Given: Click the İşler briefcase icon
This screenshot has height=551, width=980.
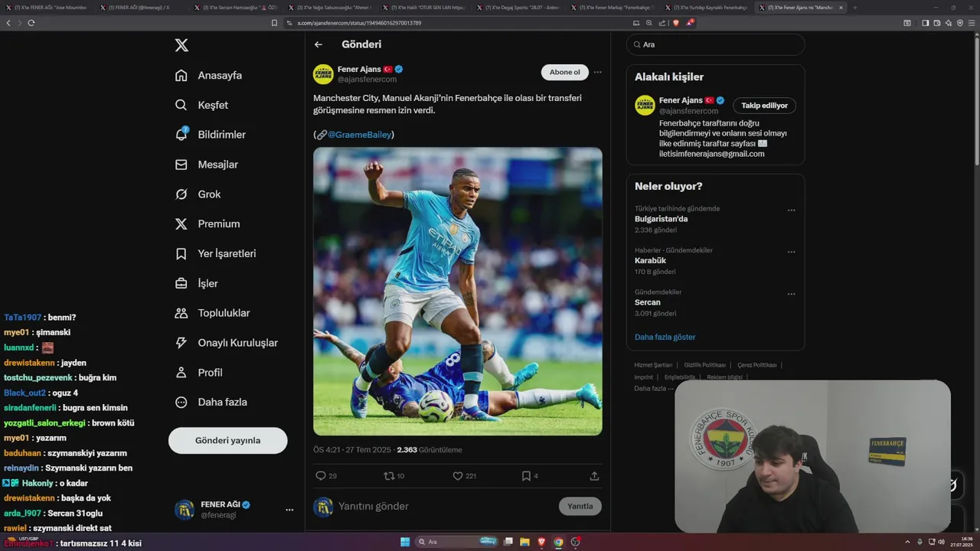Looking at the screenshot, I should 181,283.
